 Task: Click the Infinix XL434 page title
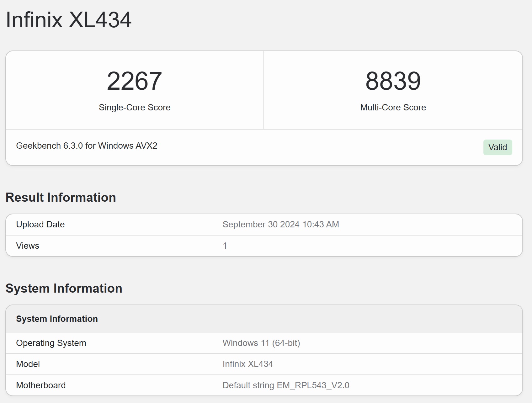tap(68, 20)
